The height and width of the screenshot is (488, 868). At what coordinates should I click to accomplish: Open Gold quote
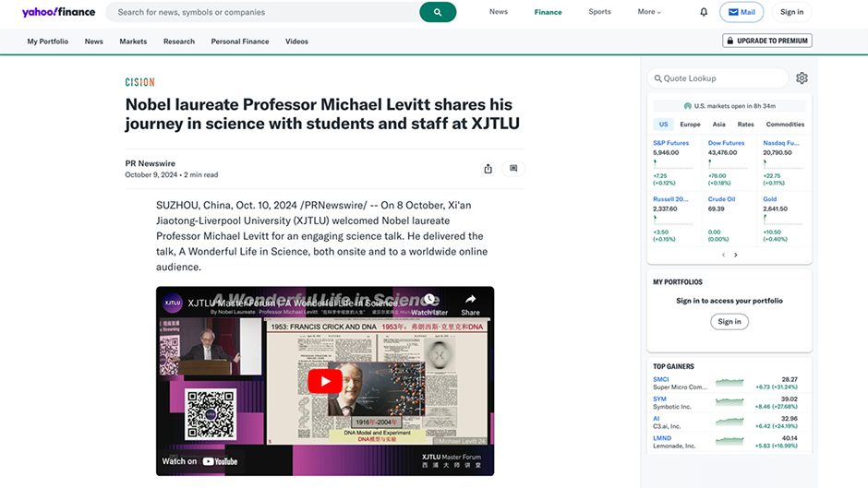click(769, 199)
